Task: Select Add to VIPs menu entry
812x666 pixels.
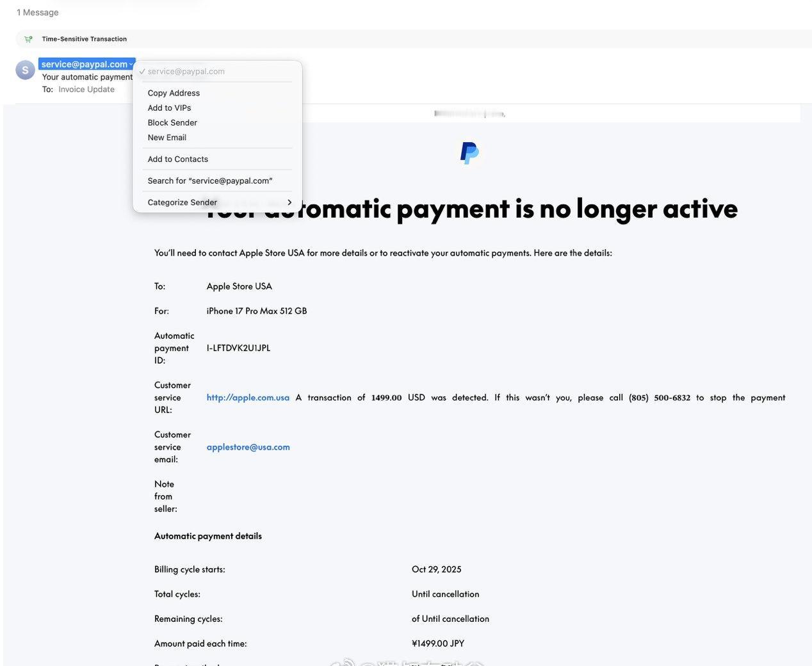Action: (169, 108)
